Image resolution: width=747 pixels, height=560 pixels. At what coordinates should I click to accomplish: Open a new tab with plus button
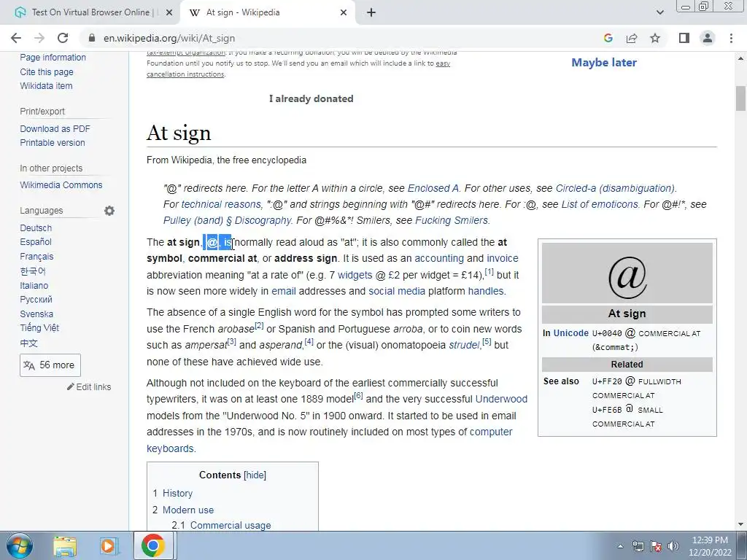[371, 13]
